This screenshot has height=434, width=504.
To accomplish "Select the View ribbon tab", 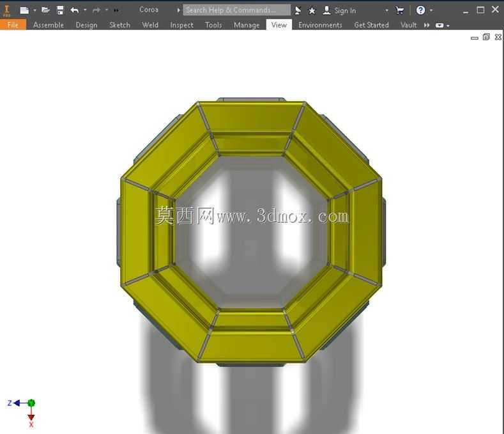I will (279, 24).
